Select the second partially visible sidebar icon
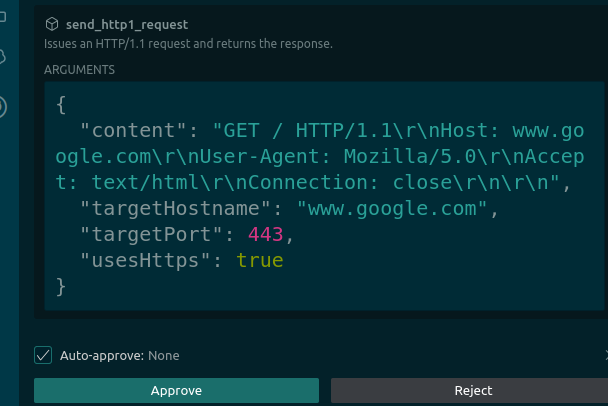This screenshot has width=608, height=406. [x=2, y=57]
